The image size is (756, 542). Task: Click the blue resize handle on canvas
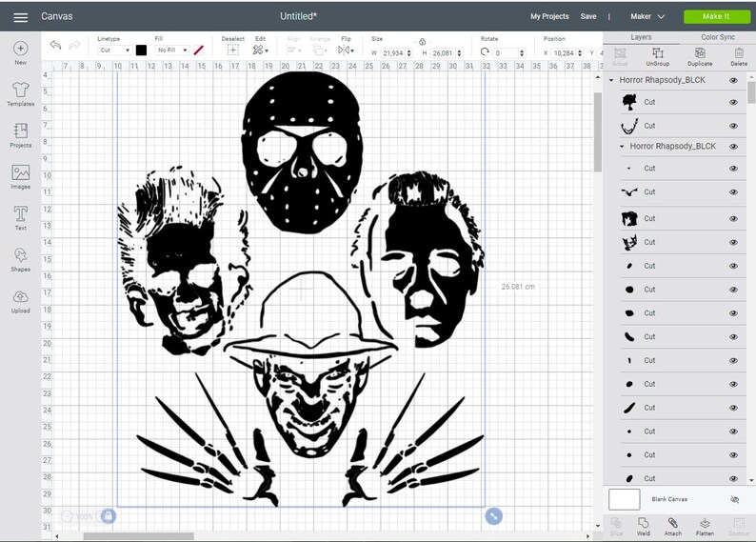coord(494,516)
